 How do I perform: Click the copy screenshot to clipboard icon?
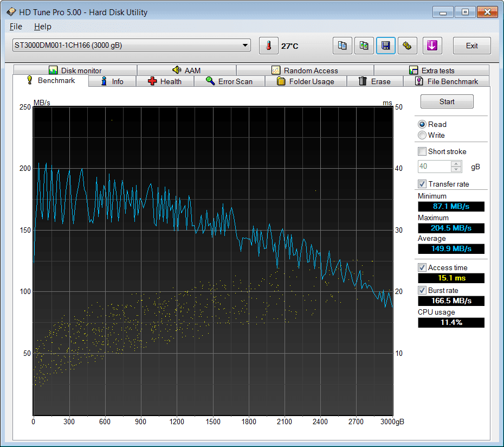(364, 46)
